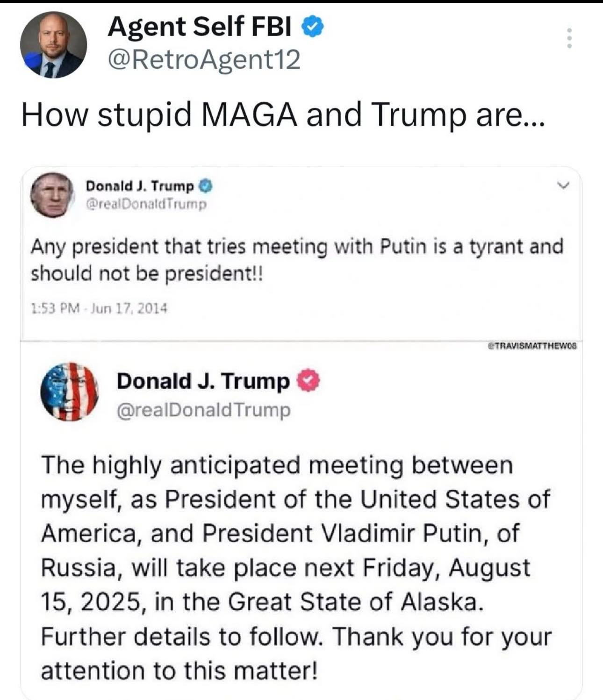
Task: Click the Agent Self FBI display name
Action: click(x=200, y=27)
